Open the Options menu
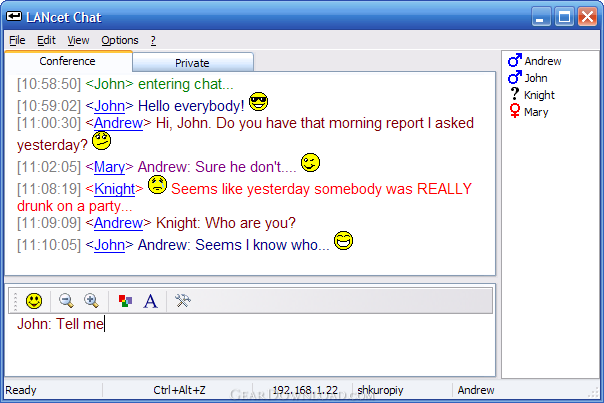Image resolution: width=604 pixels, height=403 pixels. [120, 40]
